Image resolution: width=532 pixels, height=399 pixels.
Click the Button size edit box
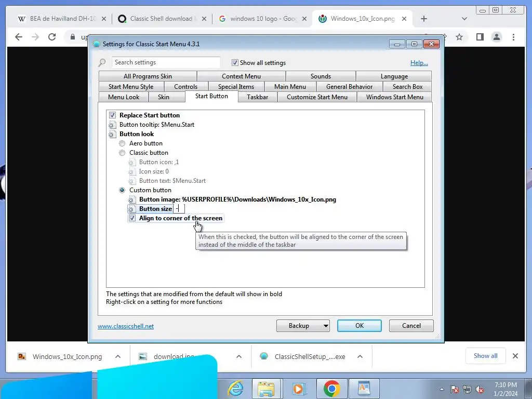(x=179, y=209)
